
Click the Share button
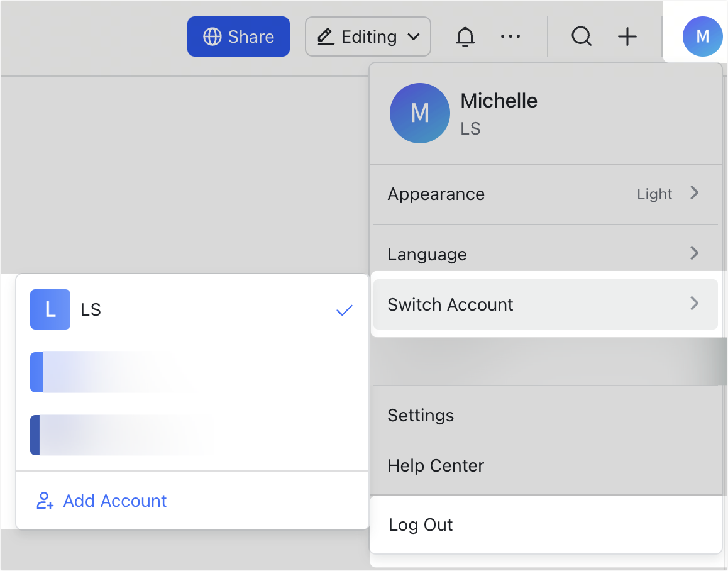(x=238, y=36)
